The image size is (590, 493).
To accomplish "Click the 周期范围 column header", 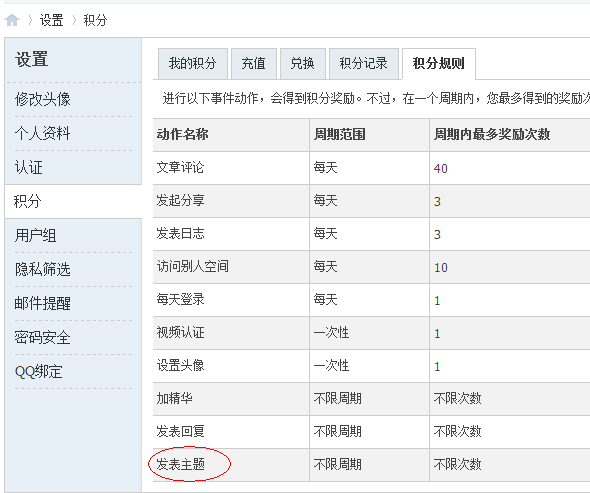I will coord(340,134).
